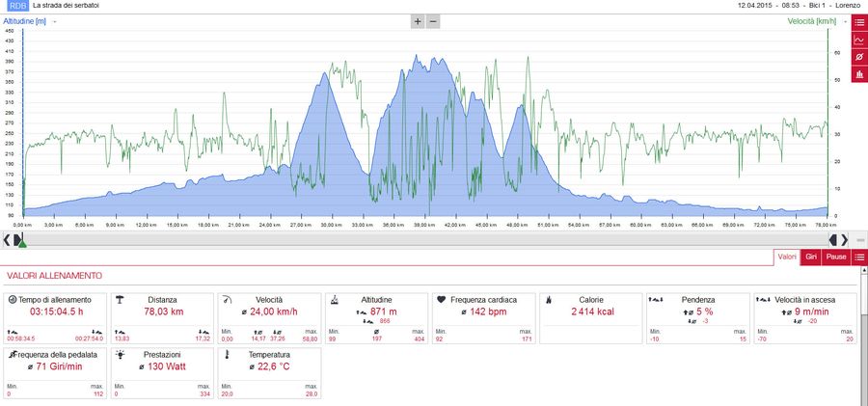This screenshot has width=868, height=406.
Task: Click the power value 130 Watt
Action: (167, 366)
